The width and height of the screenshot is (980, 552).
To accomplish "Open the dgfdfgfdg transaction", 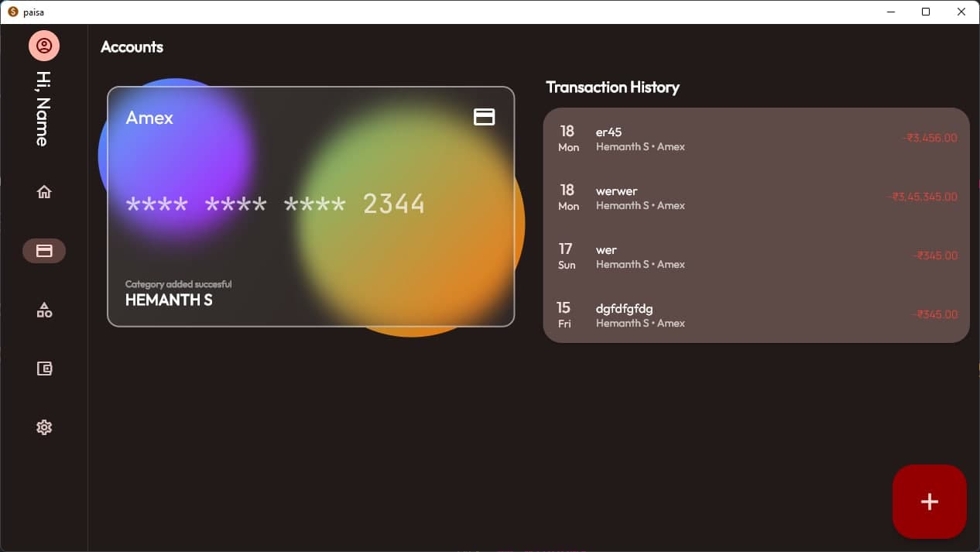I will point(756,315).
